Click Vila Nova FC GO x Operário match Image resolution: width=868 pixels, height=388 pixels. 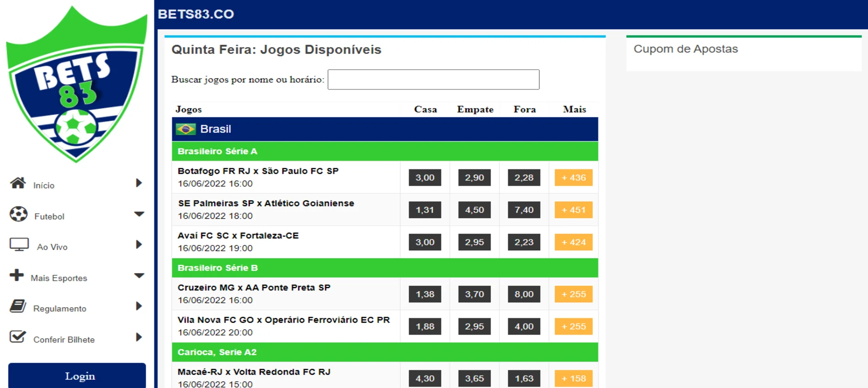point(284,320)
